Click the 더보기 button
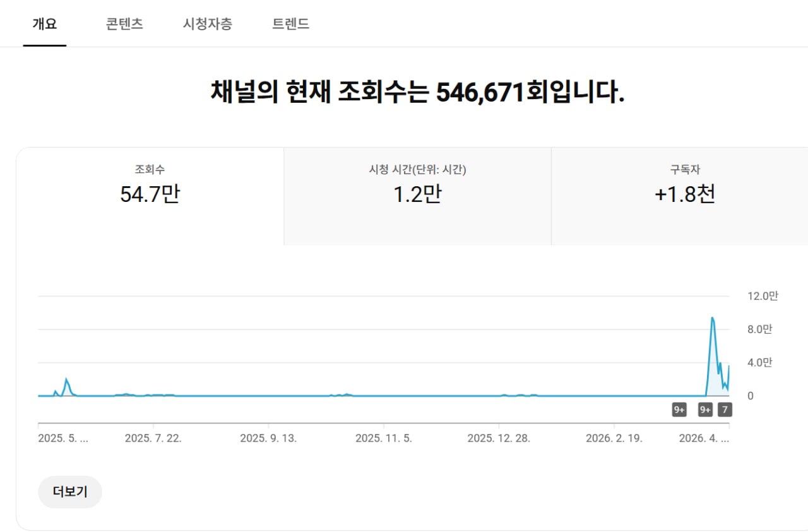The width and height of the screenshot is (808, 532). pos(70,492)
